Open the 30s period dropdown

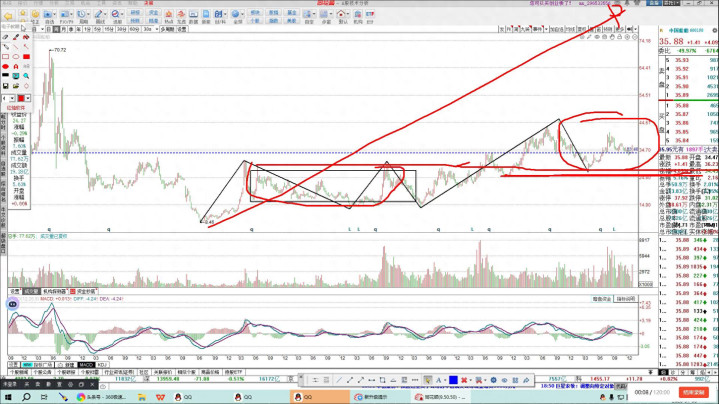pos(149,30)
